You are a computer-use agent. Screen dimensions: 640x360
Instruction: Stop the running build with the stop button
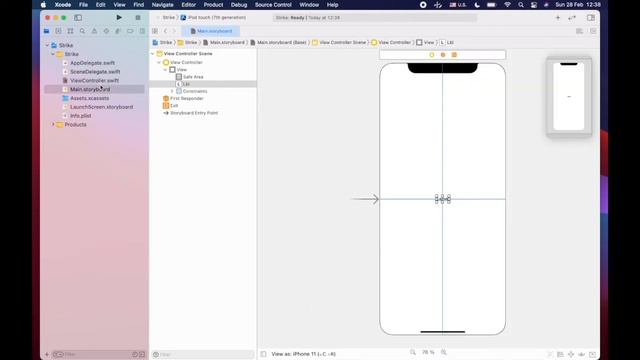138,18
